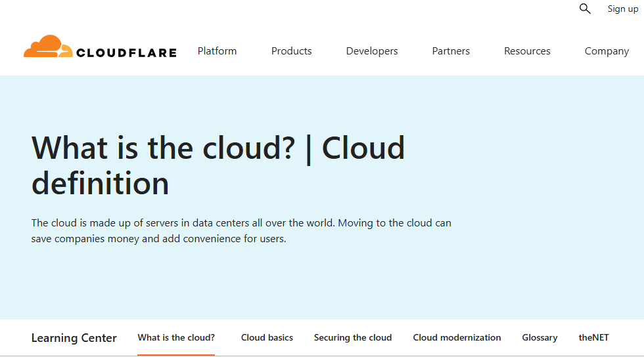Select the Cloud modernization tab
The height and width of the screenshot is (357, 644).
[x=457, y=337]
